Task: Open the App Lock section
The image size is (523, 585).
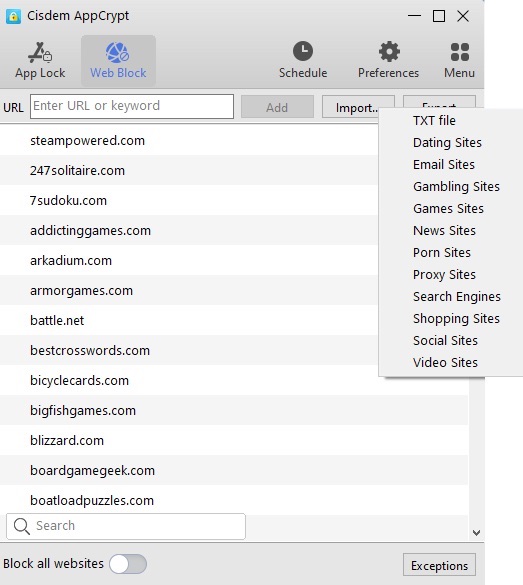Action: 40,61
